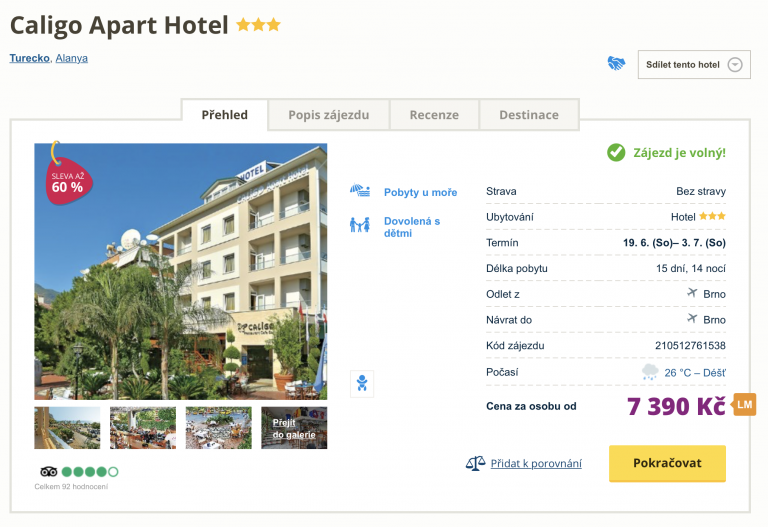The height and width of the screenshot is (527, 768).
Task: Switch to the Popis zájezdu tab
Action: (x=329, y=115)
